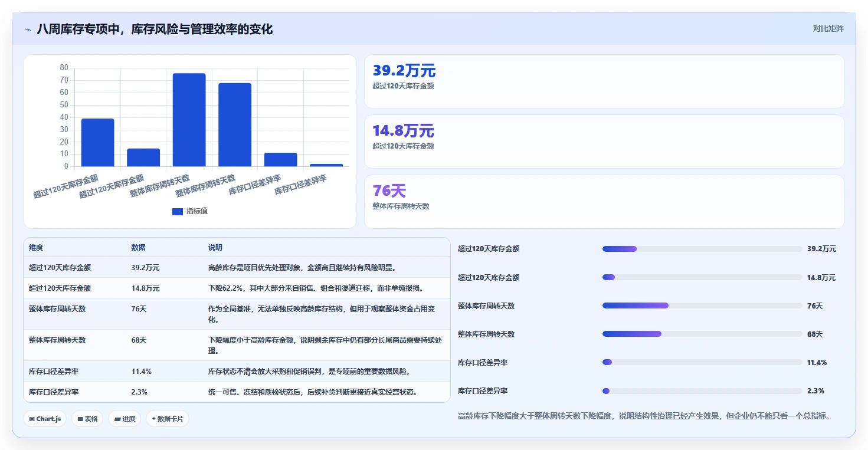Image resolution: width=868 pixels, height=450 pixels.
Task: Select table text 高龄库存是项目优先处理对象
Action: [x=254, y=268]
